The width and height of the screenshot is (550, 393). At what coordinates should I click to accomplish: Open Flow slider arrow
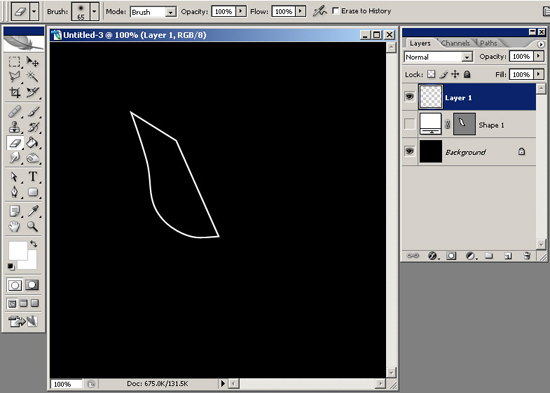pyautogui.click(x=300, y=12)
